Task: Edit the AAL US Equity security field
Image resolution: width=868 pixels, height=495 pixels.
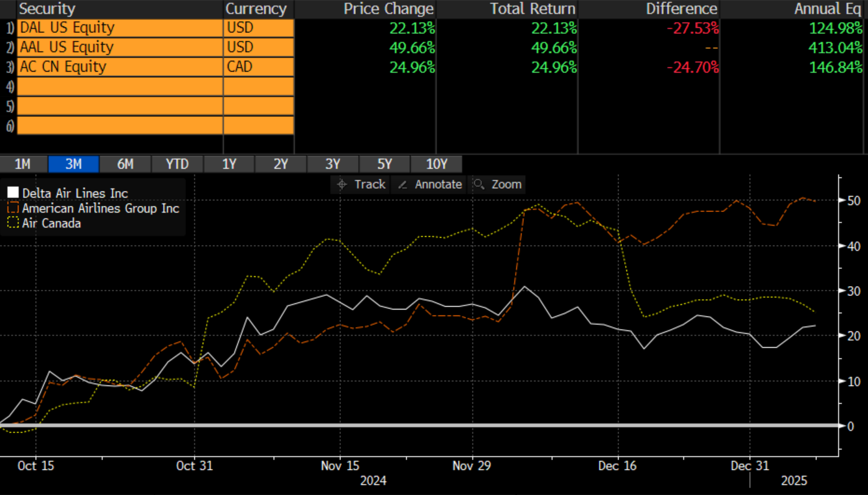Action: click(119, 47)
